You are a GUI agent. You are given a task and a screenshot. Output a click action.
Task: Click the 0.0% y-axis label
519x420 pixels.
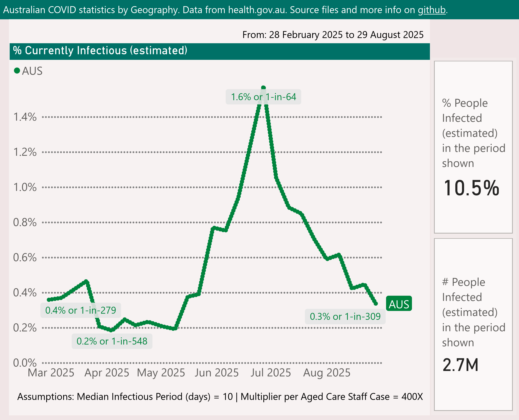25,363
